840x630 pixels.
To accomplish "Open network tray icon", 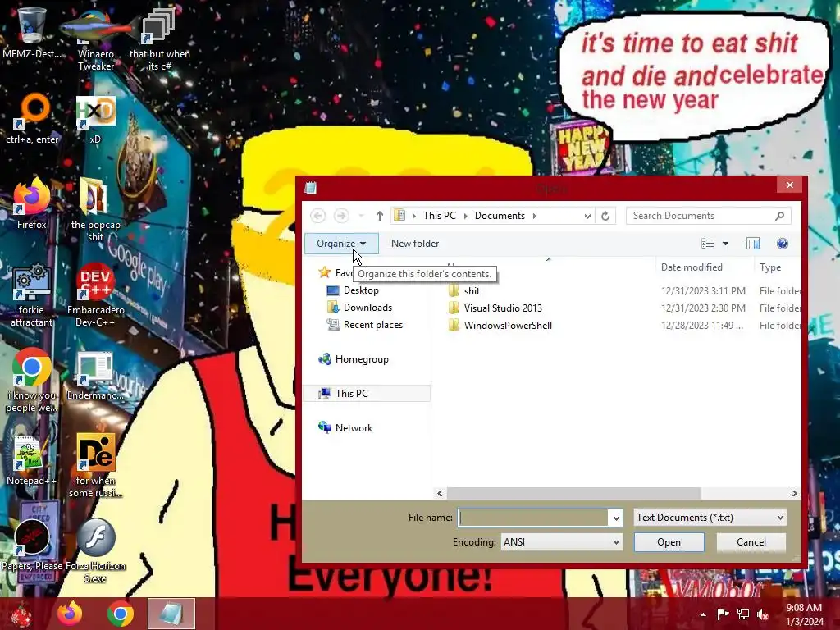I will pos(743,614).
